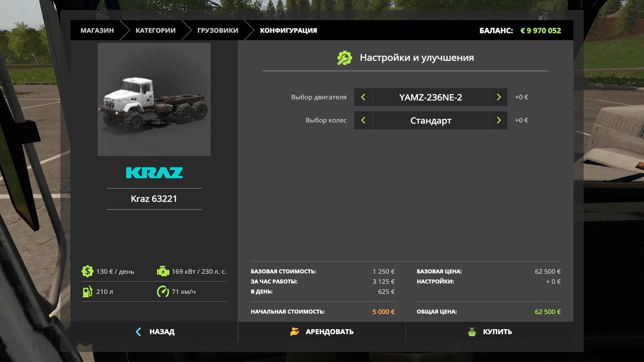The image size is (644, 362).
Task: Click the fuel tank capacity icon
Action: 87,292
